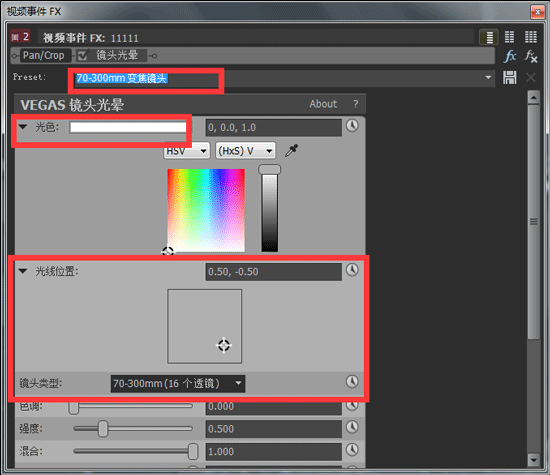Animate 强度 with its clock icon
The height and width of the screenshot is (475, 550).
pos(352,427)
